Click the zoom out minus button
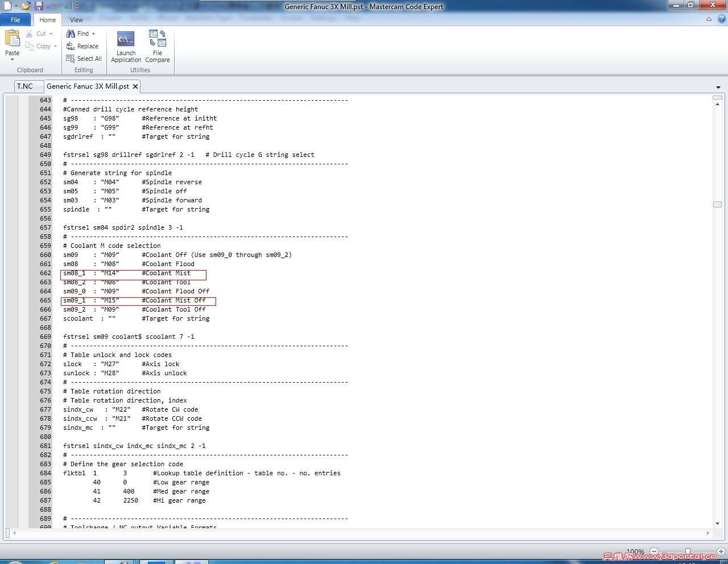This screenshot has width=728, height=564. [654, 551]
